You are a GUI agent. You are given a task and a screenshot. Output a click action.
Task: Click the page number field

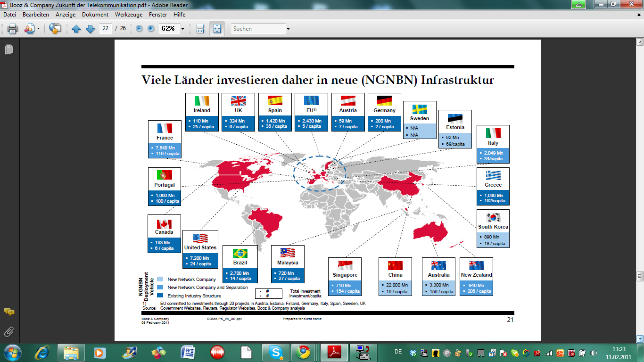pyautogui.click(x=106, y=29)
